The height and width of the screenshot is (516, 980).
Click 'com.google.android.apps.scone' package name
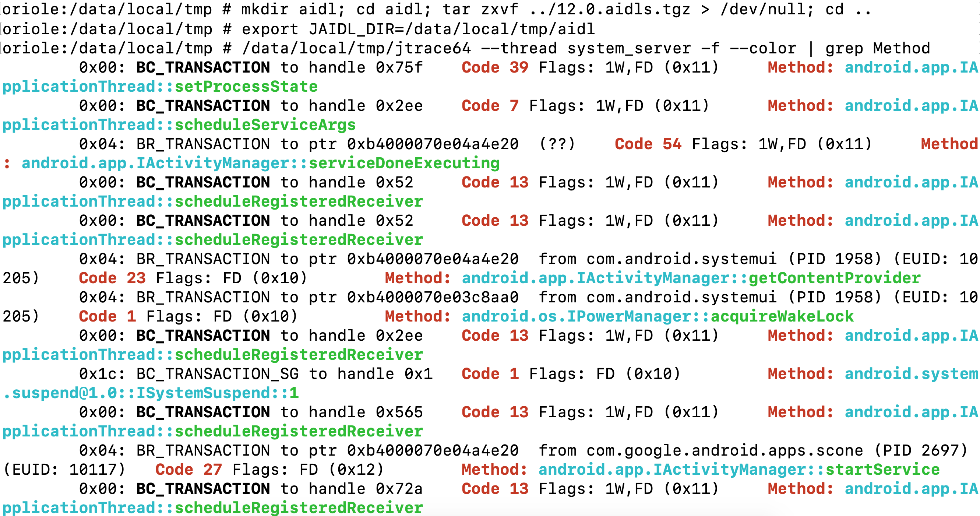click(x=725, y=450)
